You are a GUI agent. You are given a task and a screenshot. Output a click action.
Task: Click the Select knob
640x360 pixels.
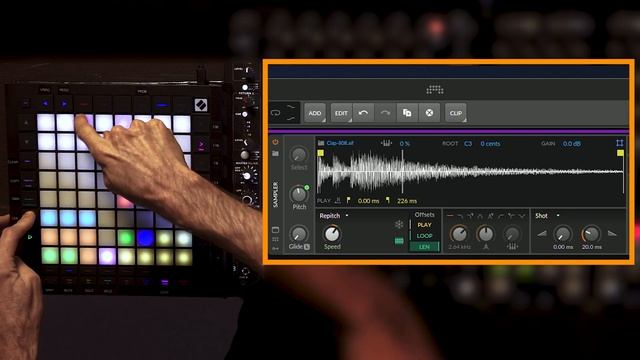pyautogui.click(x=299, y=154)
